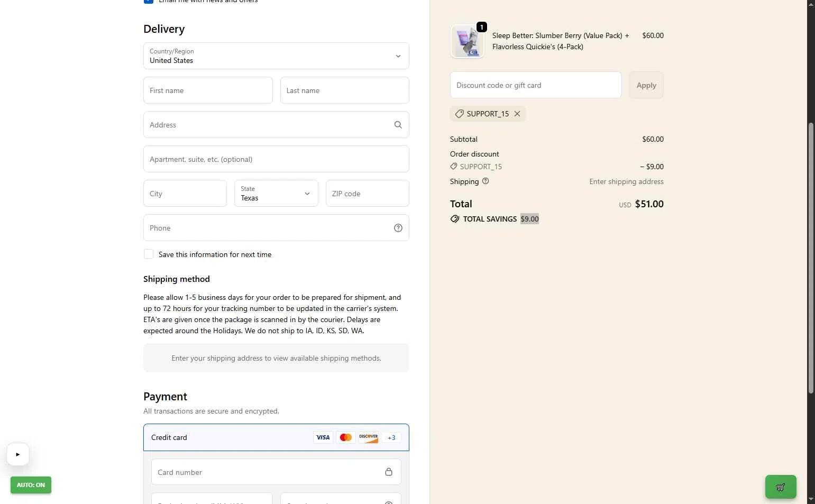This screenshot has height=504, width=815.
Task: Click the address search magnifier icon
Action: pos(398,125)
